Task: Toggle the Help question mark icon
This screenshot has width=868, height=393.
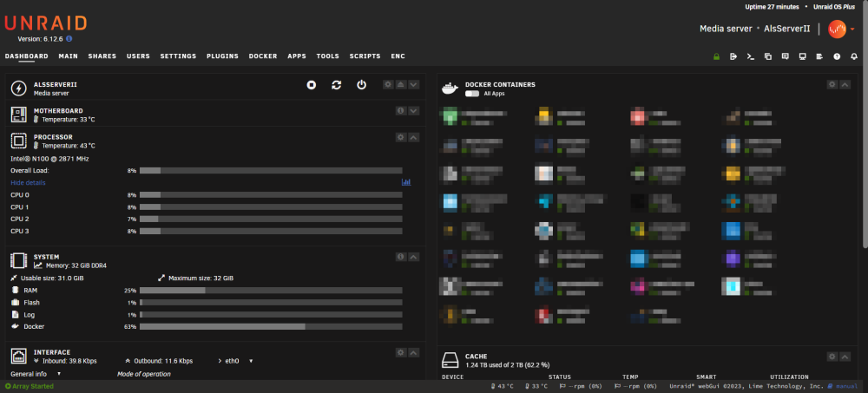Action: coord(837,56)
